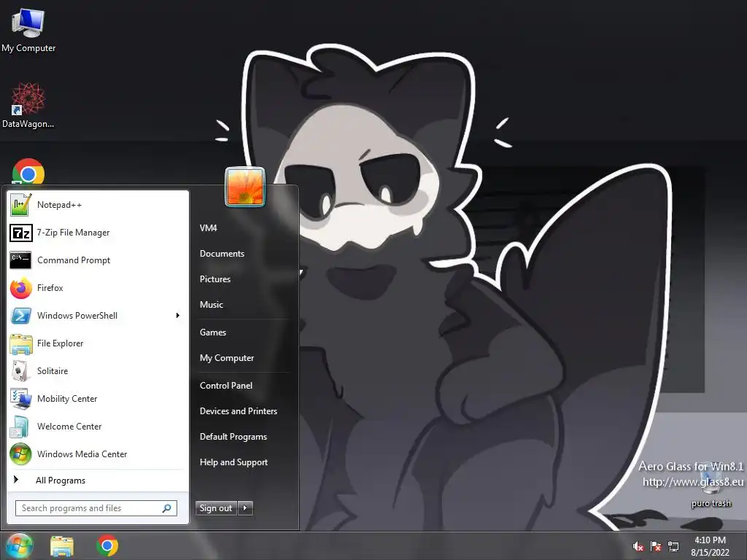
Task: Expand the Windows PowerShell submenu arrow
Action: (x=178, y=316)
